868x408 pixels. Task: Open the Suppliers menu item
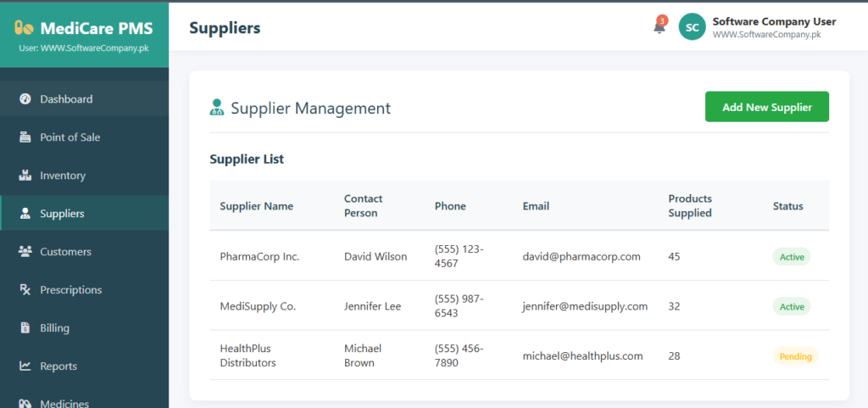pos(62,214)
